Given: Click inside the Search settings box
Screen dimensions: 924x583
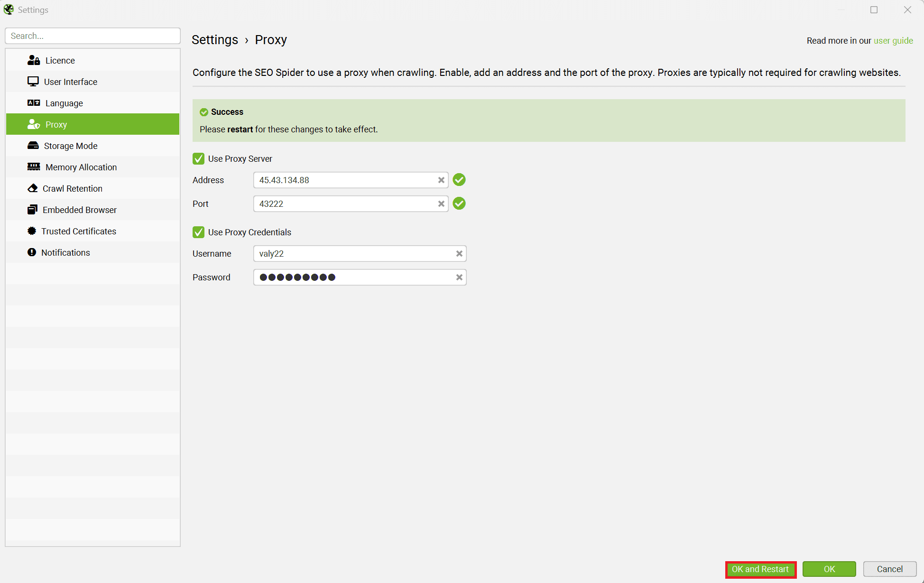Looking at the screenshot, I should pos(92,36).
